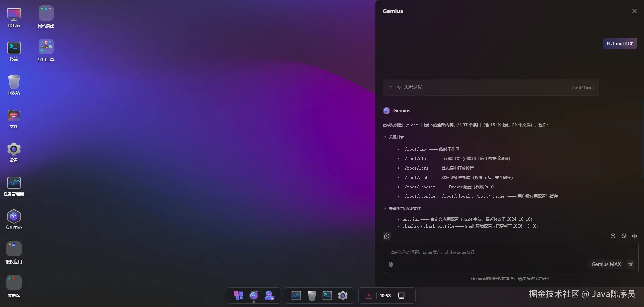Open the 授权应用 desktop folder
Viewport: 644px width, 307px height.
coord(14,253)
